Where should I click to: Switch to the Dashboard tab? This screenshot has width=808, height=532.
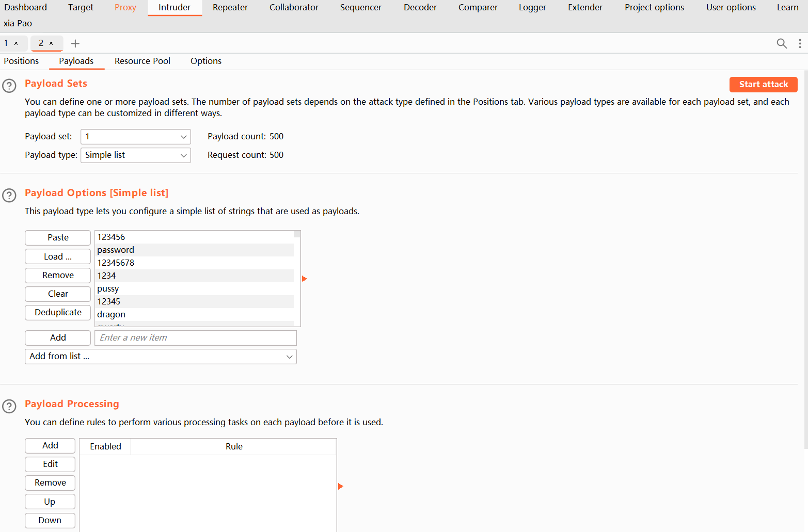tap(25, 7)
